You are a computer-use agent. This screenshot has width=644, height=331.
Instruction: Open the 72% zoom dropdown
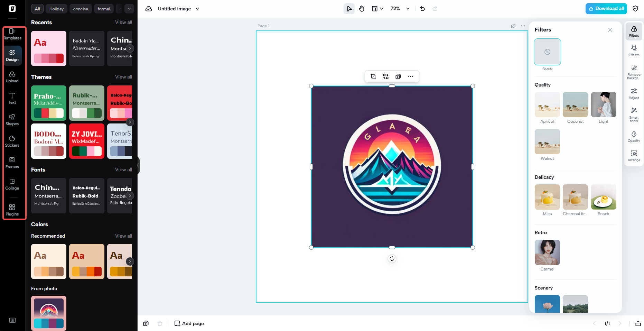[400, 9]
